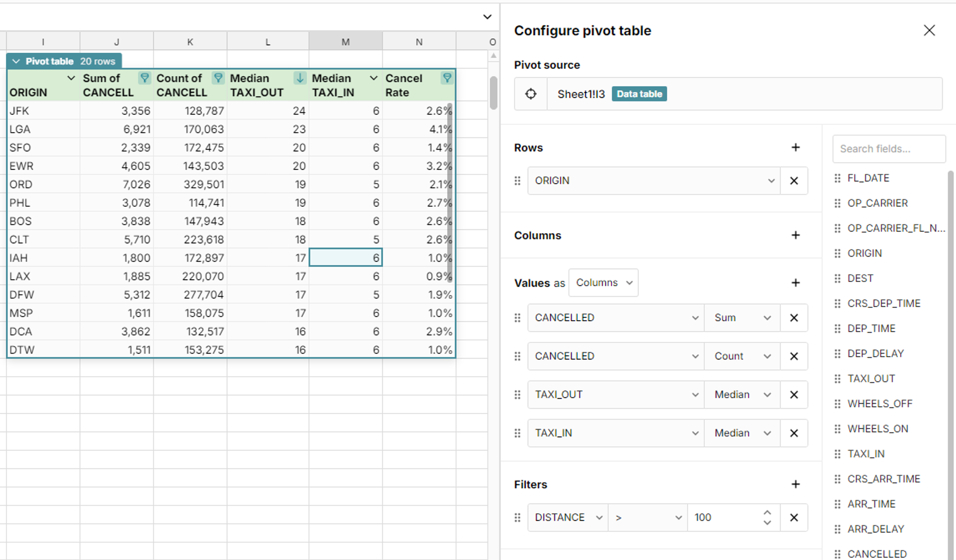Collapse the Pivot table using its chevron

click(x=16, y=61)
